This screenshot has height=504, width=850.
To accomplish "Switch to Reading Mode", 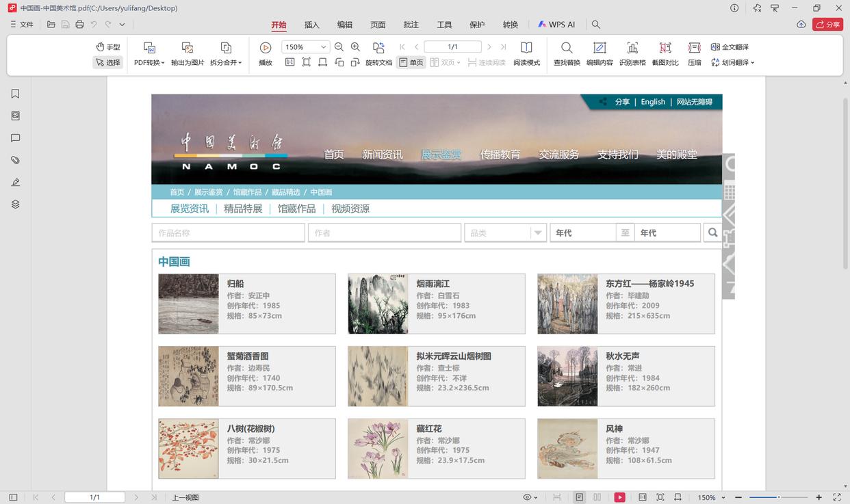I will [x=526, y=53].
